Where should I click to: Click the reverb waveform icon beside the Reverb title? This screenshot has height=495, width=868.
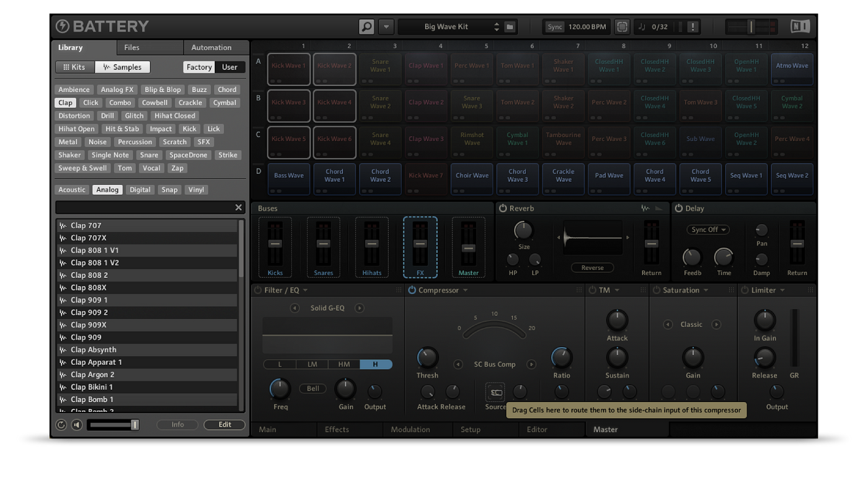(x=645, y=208)
